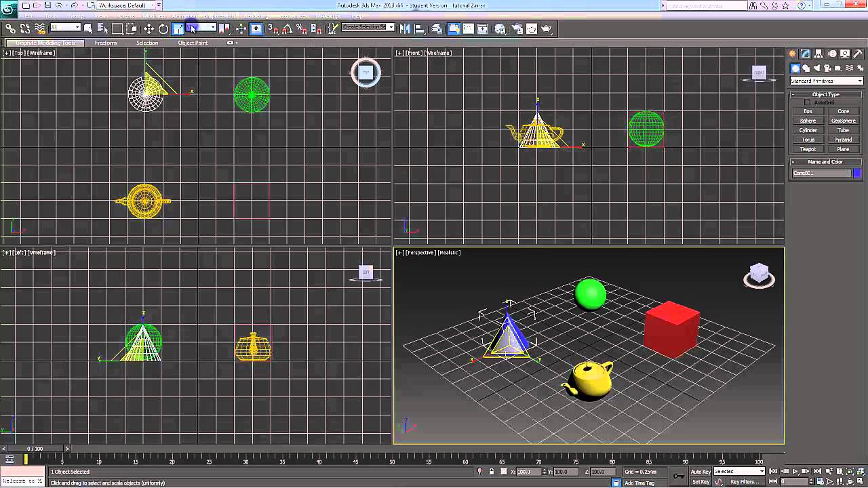The width and height of the screenshot is (868, 488).
Task: Pick the Select and Uniform Scale tool
Action: click(x=178, y=28)
